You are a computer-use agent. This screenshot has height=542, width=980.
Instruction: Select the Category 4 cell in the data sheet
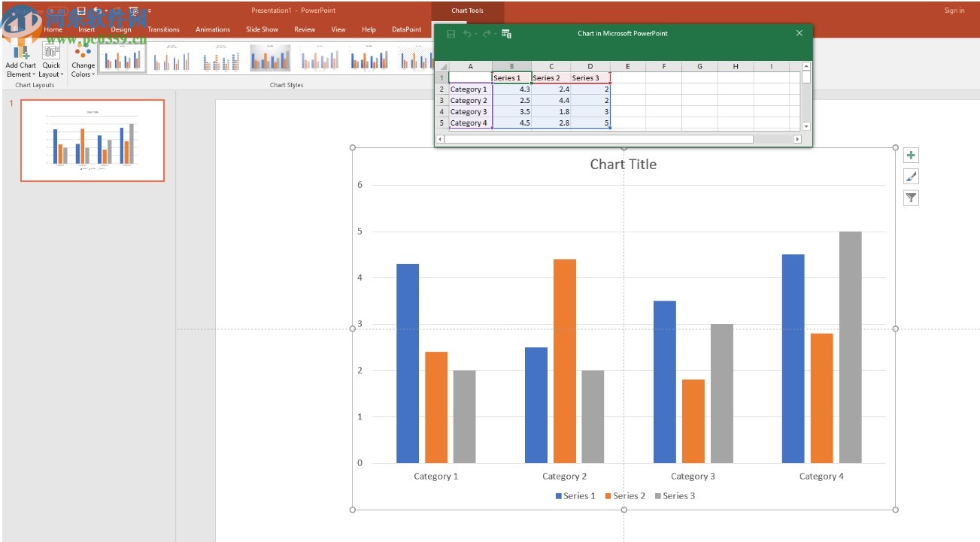click(x=470, y=123)
